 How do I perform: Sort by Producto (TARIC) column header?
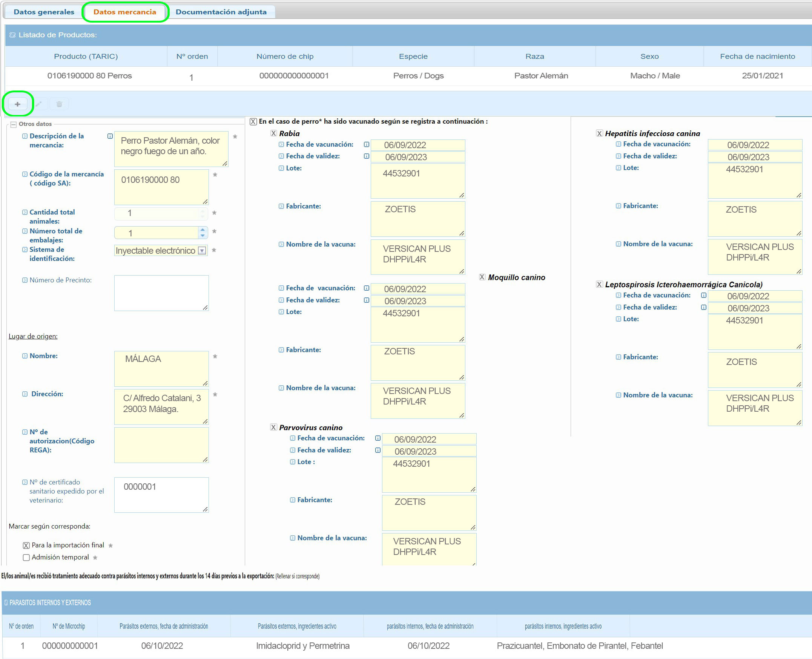click(x=86, y=56)
